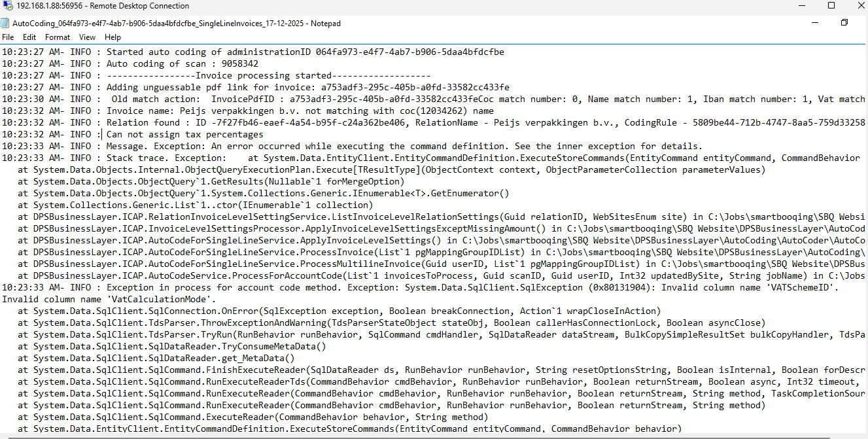
Task: Open the Format menu
Action: pos(58,37)
